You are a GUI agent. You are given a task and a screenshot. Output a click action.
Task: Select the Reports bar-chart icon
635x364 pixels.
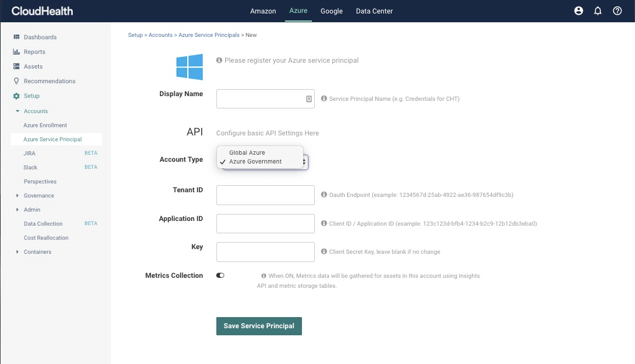16,52
